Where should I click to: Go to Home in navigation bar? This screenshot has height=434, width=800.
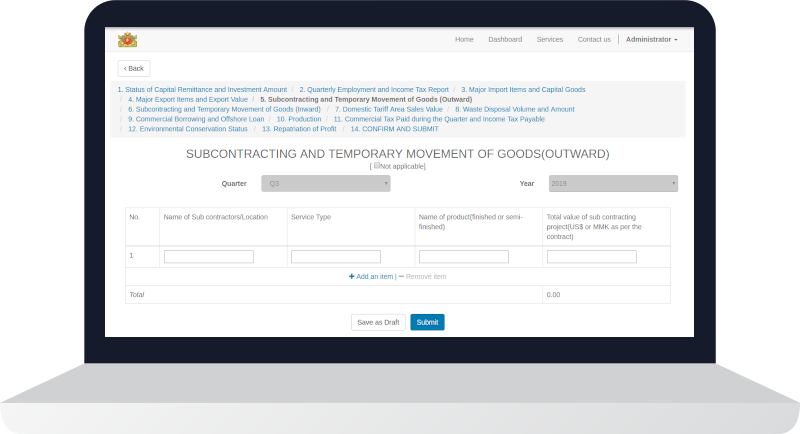click(464, 39)
